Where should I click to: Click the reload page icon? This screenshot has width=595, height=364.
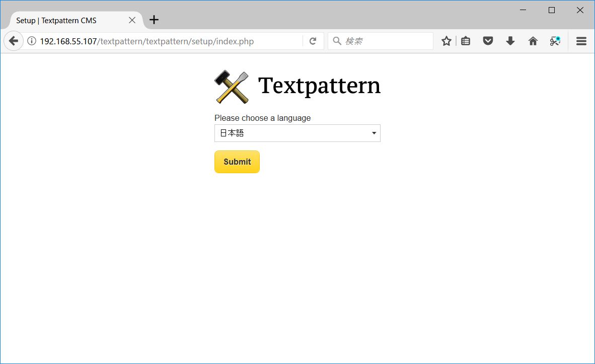(x=313, y=41)
